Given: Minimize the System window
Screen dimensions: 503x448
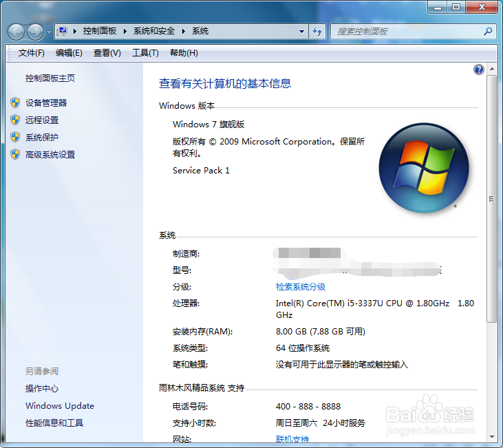Looking at the screenshot, I should click(438, 8).
